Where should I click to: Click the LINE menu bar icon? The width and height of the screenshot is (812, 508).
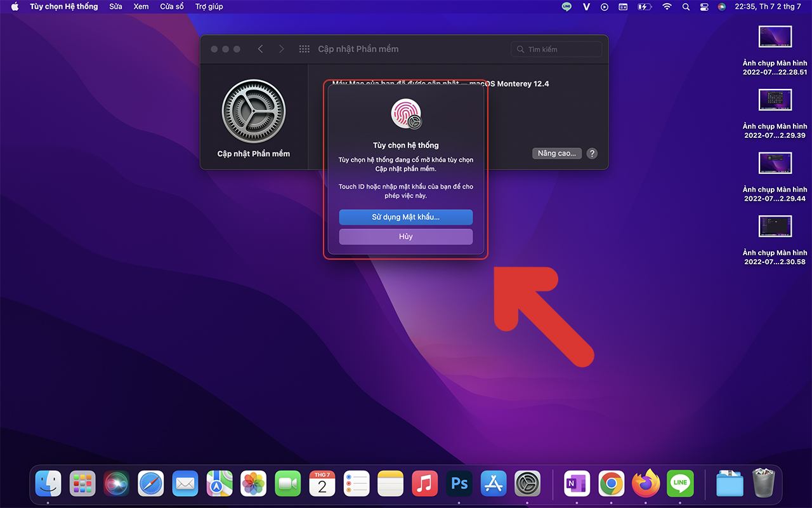pos(566,6)
